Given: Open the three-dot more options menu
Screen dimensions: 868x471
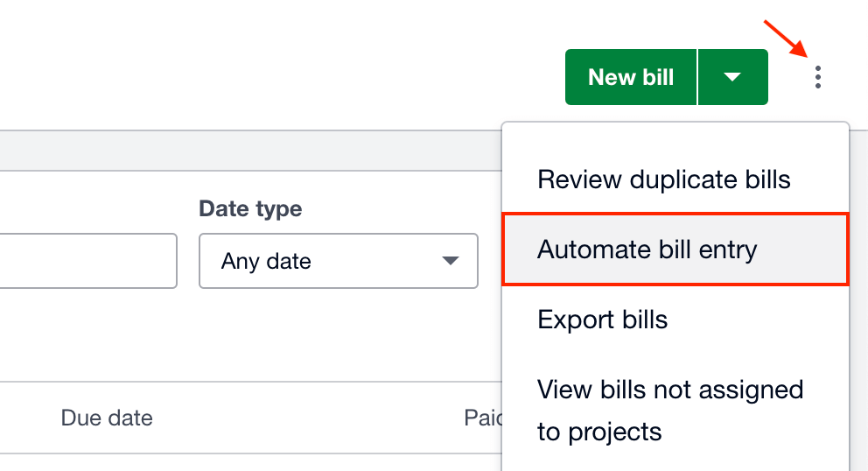Looking at the screenshot, I should (x=817, y=77).
